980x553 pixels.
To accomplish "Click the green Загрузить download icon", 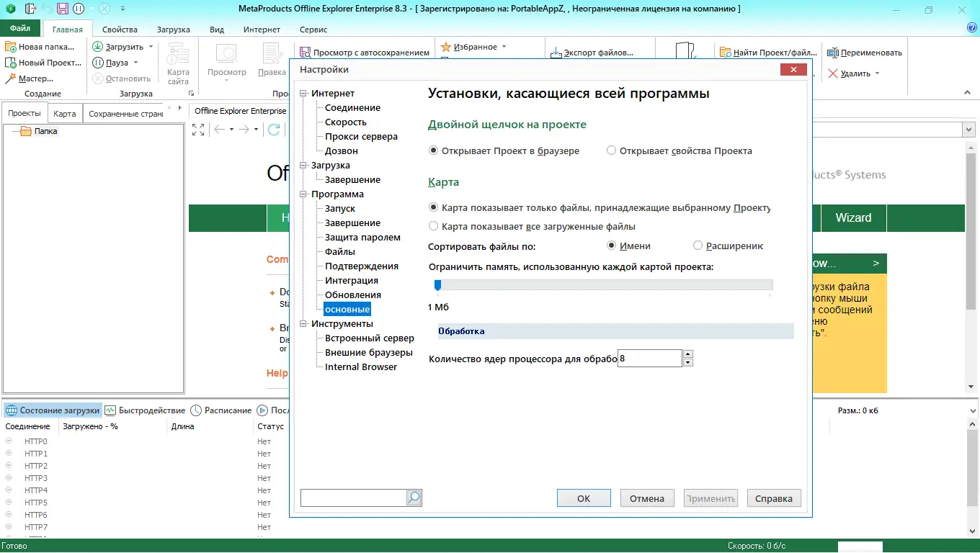I will pos(98,47).
